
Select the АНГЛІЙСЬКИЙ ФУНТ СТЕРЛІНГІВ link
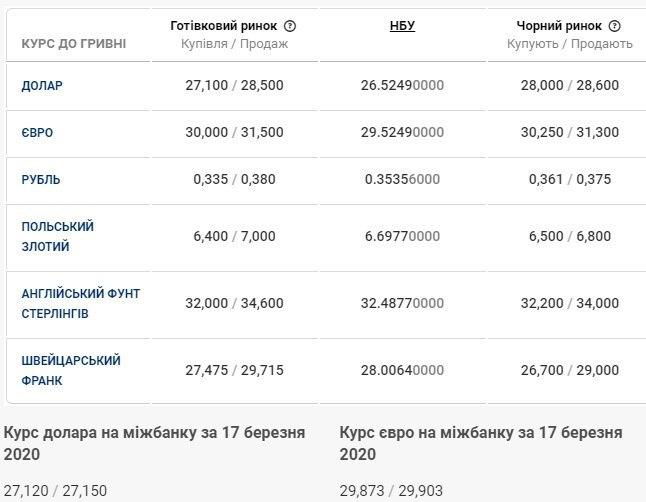81,303
